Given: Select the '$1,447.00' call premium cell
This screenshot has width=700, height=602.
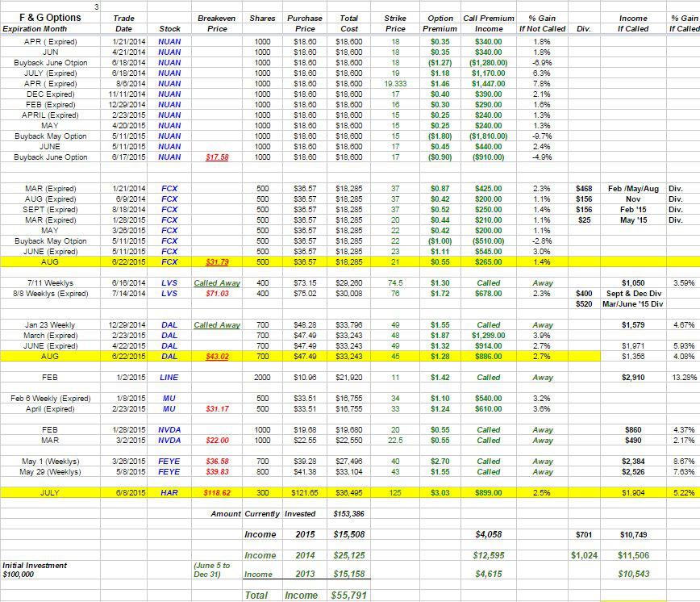Looking at the screenshot, I should pyautogui.click(x=489, y=83).
